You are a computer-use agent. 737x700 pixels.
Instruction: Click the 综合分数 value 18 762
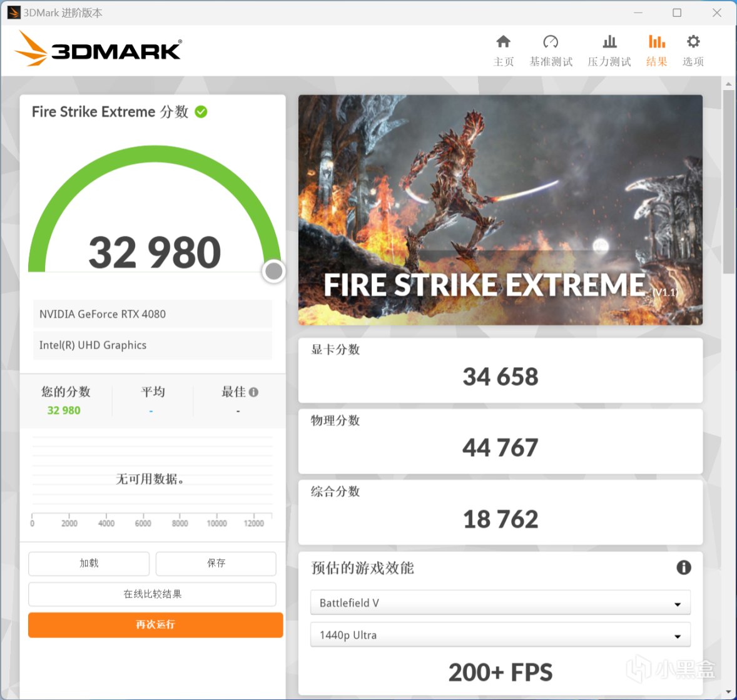[500, 519]
